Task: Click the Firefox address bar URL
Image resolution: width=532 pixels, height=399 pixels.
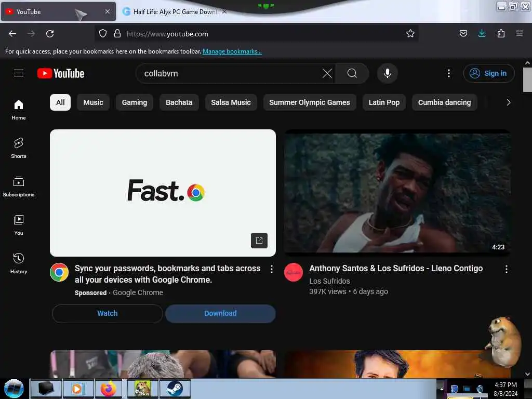Action: [167, 34]
